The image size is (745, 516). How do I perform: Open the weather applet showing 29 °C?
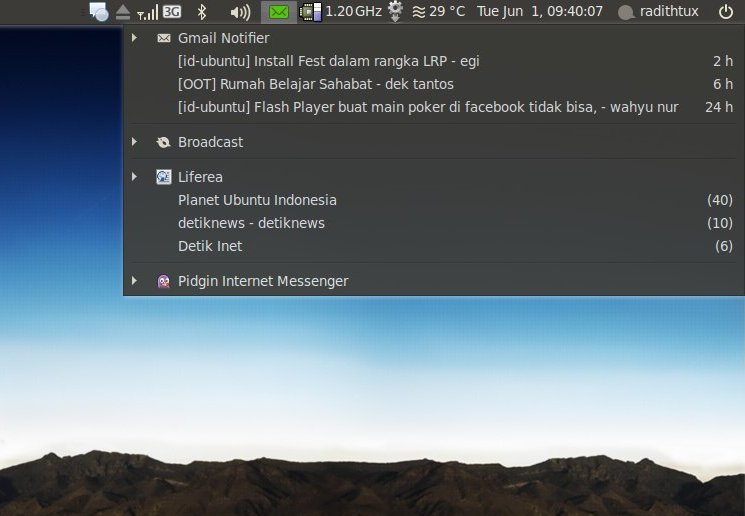click(439, 11)
